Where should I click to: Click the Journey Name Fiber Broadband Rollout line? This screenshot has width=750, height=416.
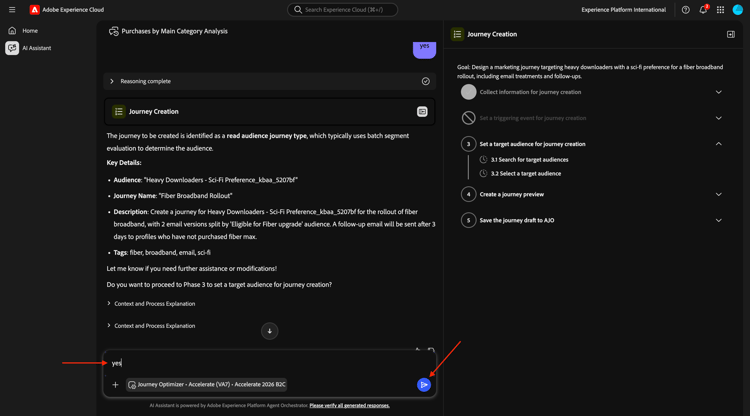(173, 196)
